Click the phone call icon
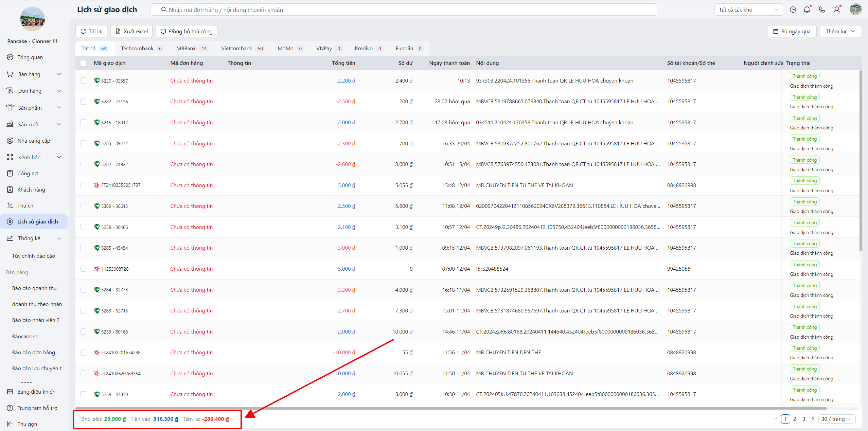Image resolution: width=868 pixels, height=431 pixels. [x=822, y=10]
